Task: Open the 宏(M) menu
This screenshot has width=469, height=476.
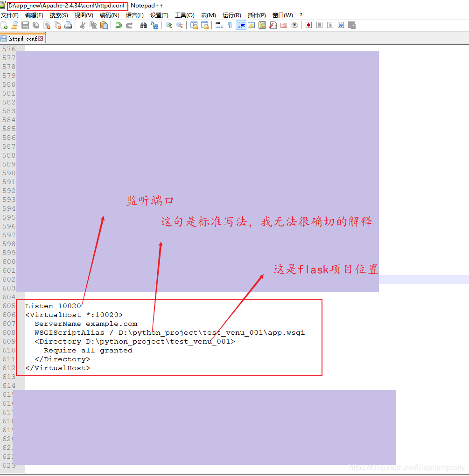Action: [208, 15]
